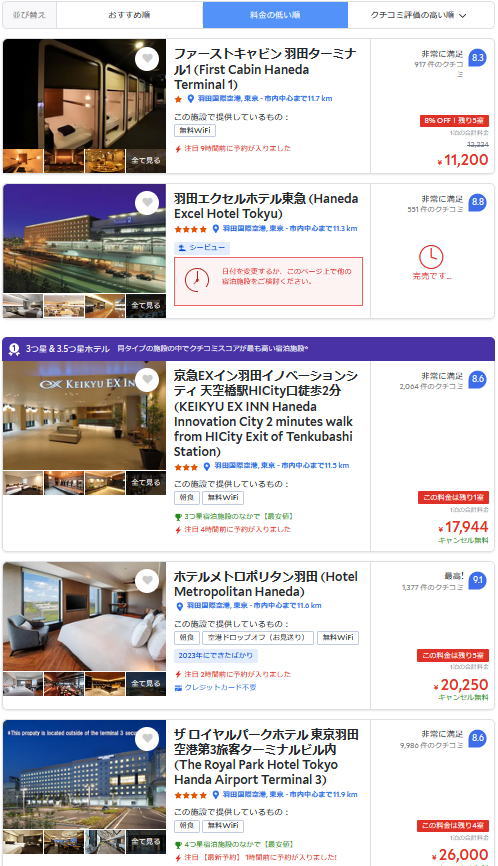Select 料金の低い順 sort tab
Image resolution: width=498 pixels, height=866 pixels.
pos(276,15)
